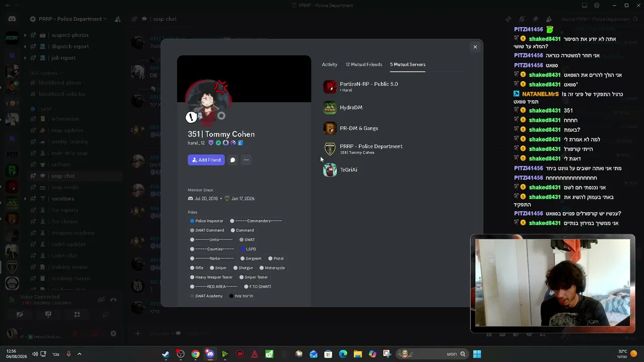Click the exclamation status bubble beside the avatar
The width and height of the screenshot is (644, 362).
click(191, 118)
